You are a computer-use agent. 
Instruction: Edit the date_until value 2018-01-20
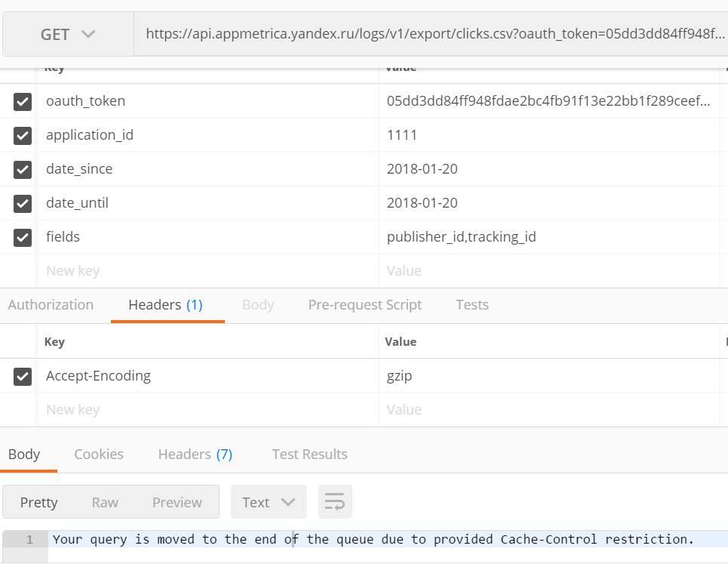(548, 202)
